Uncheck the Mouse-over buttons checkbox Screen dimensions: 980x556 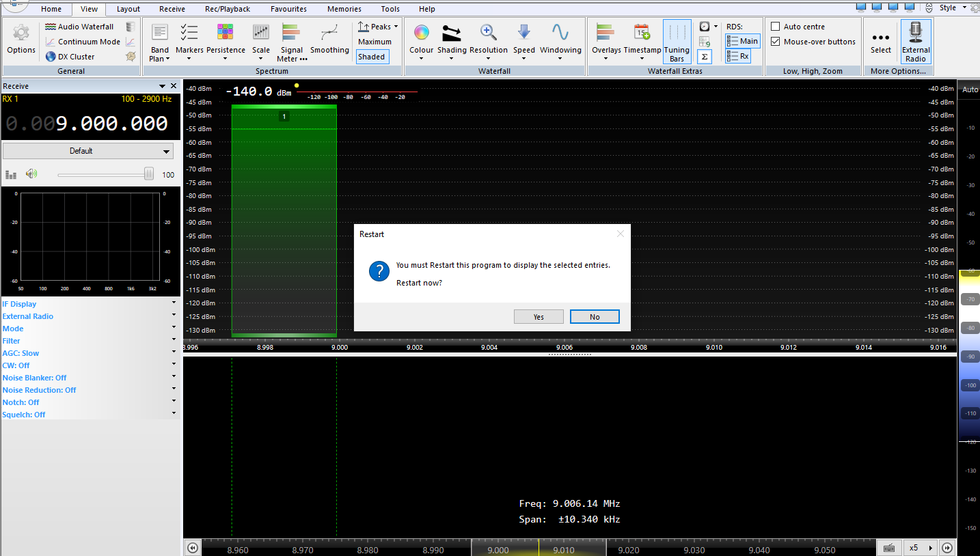click(x=776, y=42)
